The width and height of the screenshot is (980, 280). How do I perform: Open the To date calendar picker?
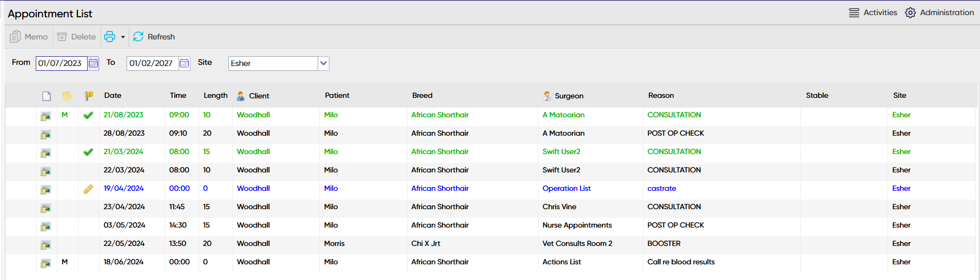pos(185,63)
